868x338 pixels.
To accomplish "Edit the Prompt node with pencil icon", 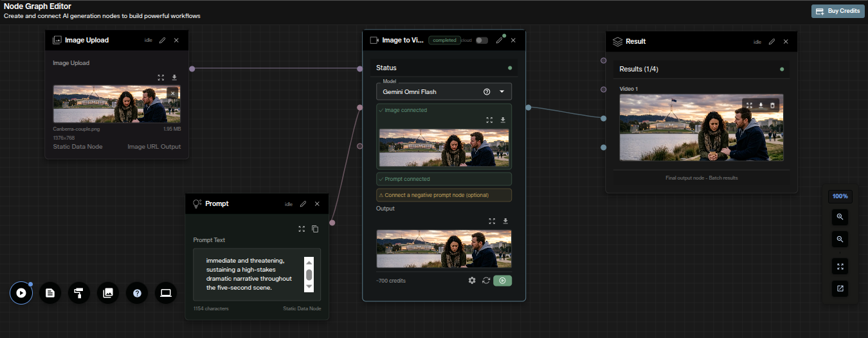I will (x=303, y=203).
